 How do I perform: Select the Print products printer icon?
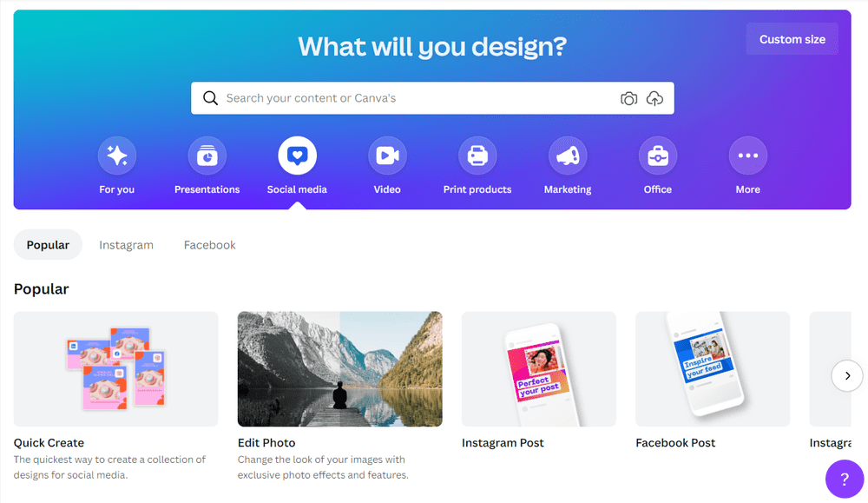point(477,156)
